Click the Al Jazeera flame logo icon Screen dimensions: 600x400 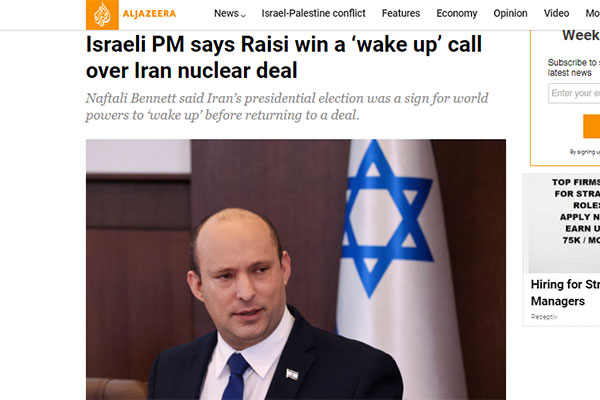click(x=102, y=15)
